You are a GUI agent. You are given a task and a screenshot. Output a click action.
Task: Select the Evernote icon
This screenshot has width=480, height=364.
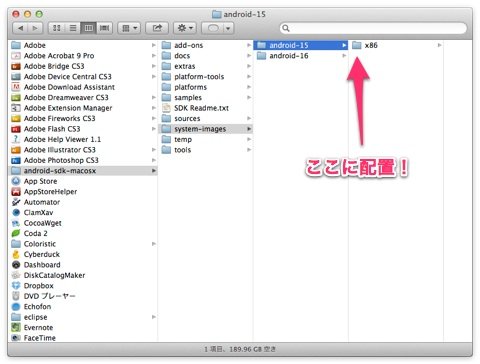tap(16, 327)
